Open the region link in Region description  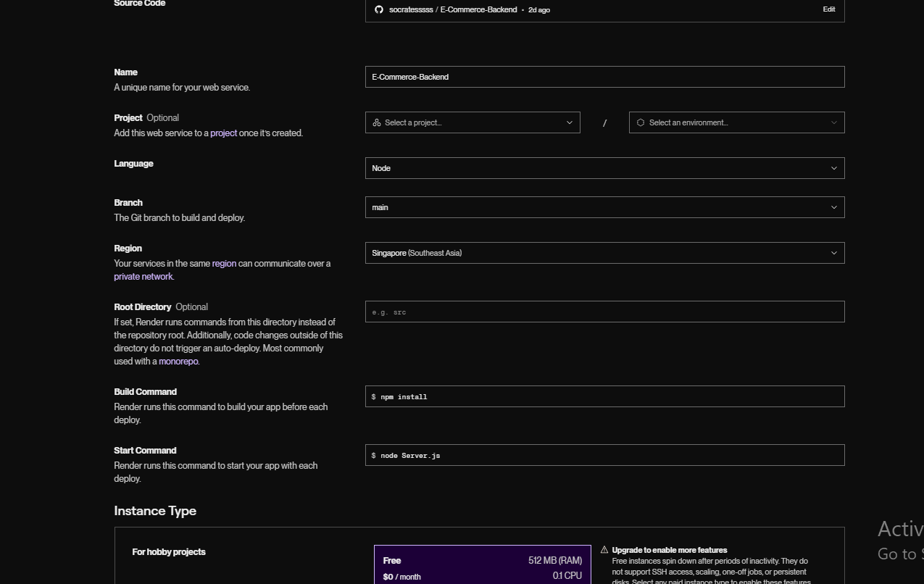pos(224,264)
